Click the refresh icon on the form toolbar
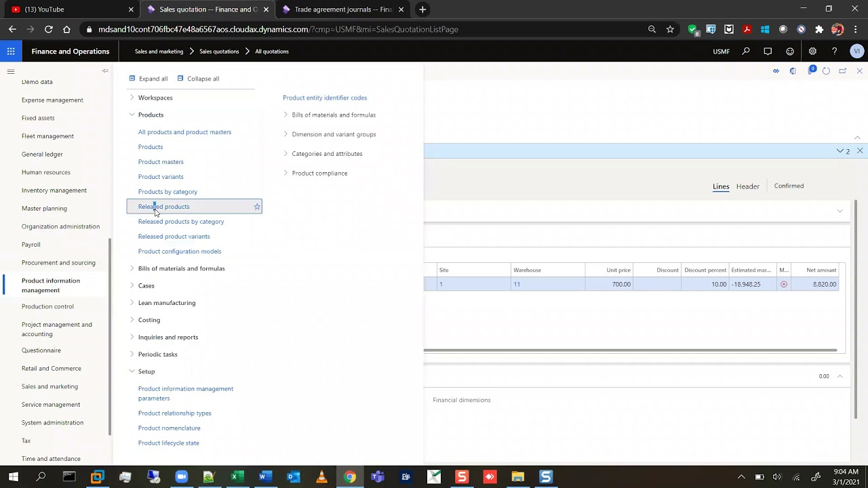868x488 pixels. click(826, 71)
